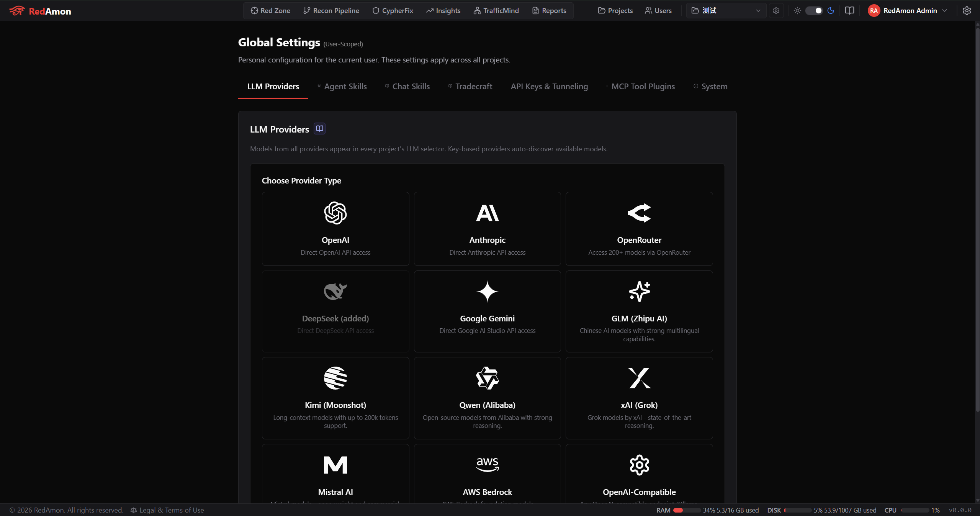Choose the GLM (Zhipu AI) sparkle logo
This screenshot has height=516, width=980.
[x=639, y=292]
